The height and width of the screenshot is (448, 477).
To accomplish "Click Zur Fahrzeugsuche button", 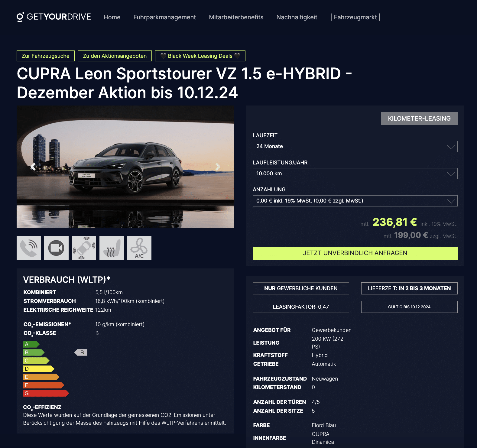I will click(x=46, y=56).
